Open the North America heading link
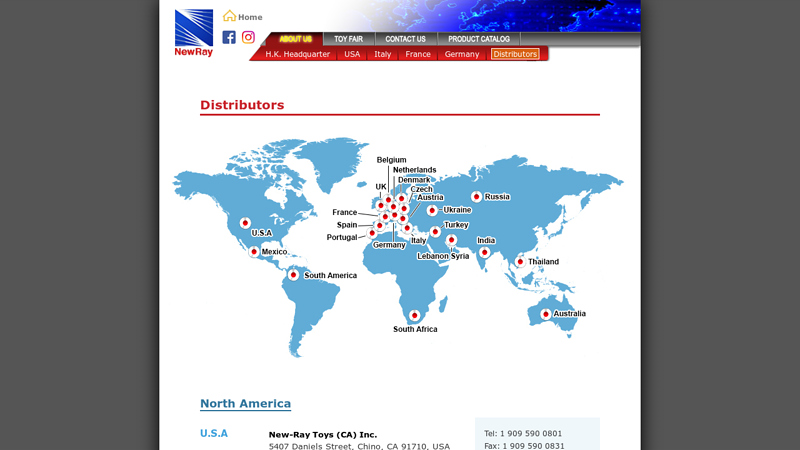This screenshot has height=450, width=800. 245,404
